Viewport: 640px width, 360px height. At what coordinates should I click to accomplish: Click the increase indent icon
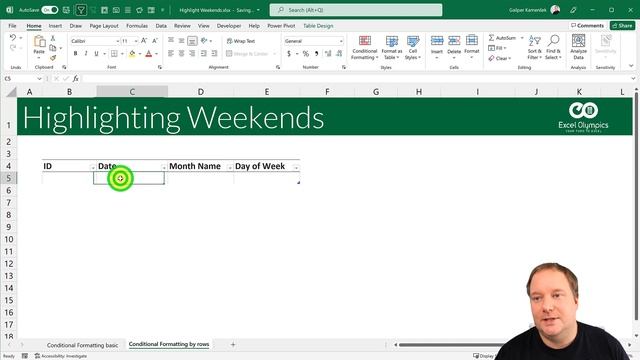214,53
